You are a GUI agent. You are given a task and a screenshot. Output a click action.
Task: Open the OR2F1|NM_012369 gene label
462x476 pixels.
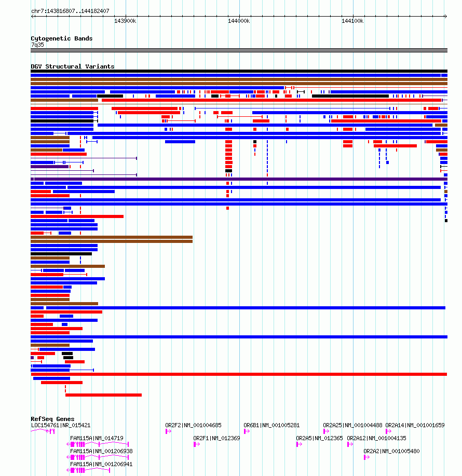(x=217, y=438)
